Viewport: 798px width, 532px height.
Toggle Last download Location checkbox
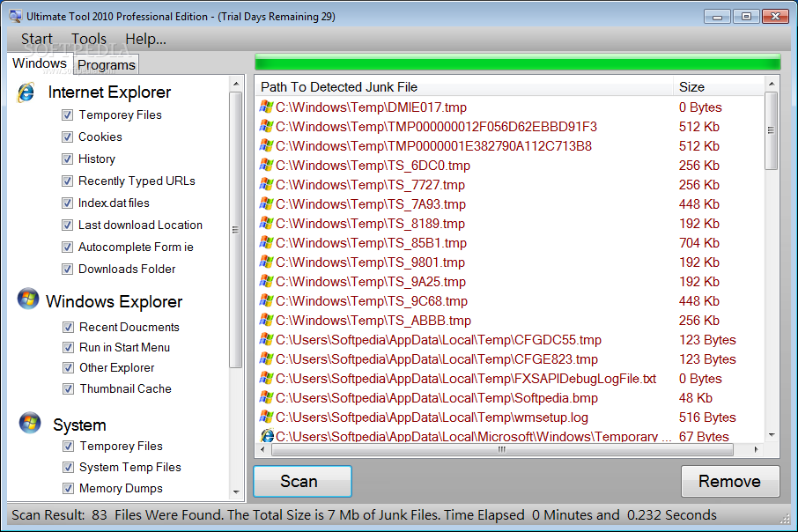pyautogui.click(x=67, y=225)
